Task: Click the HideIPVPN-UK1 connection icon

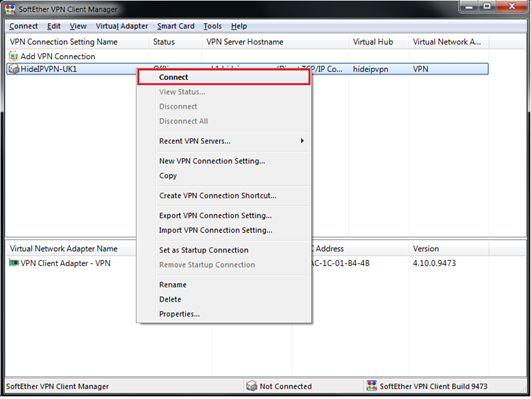Action: pyautogui.click(x=13, y=69)
